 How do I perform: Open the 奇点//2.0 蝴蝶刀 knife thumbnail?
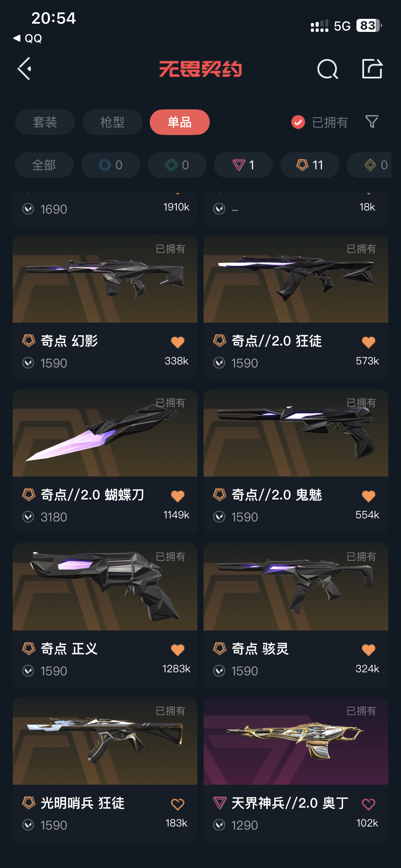click(105, 433)
